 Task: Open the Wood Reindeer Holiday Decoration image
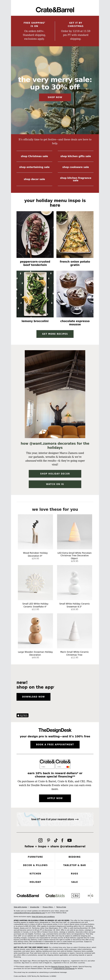click(x=35, y=531)
